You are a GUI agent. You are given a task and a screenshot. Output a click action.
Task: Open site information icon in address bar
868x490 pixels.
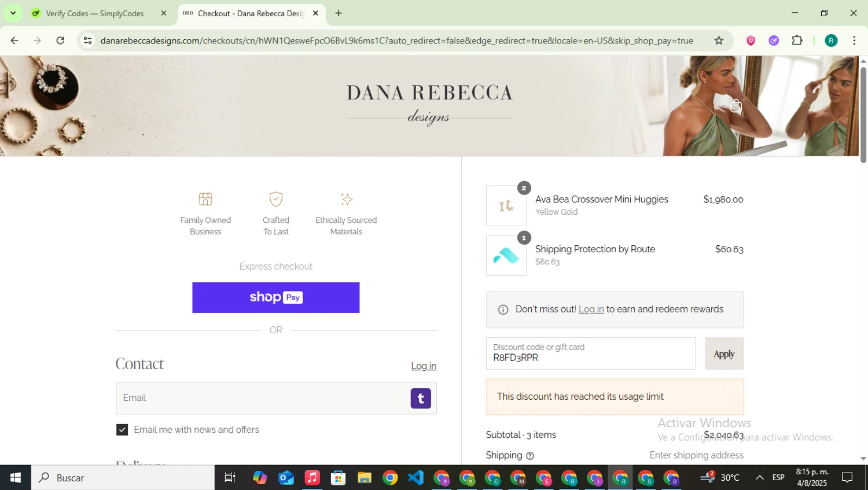[87, 40]
